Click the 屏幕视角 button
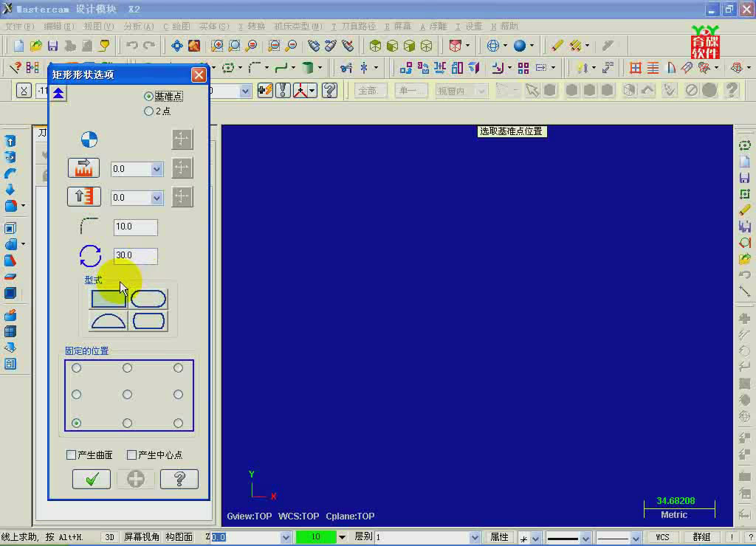Viewport: 756px width, 546px height. pos(142,537)
